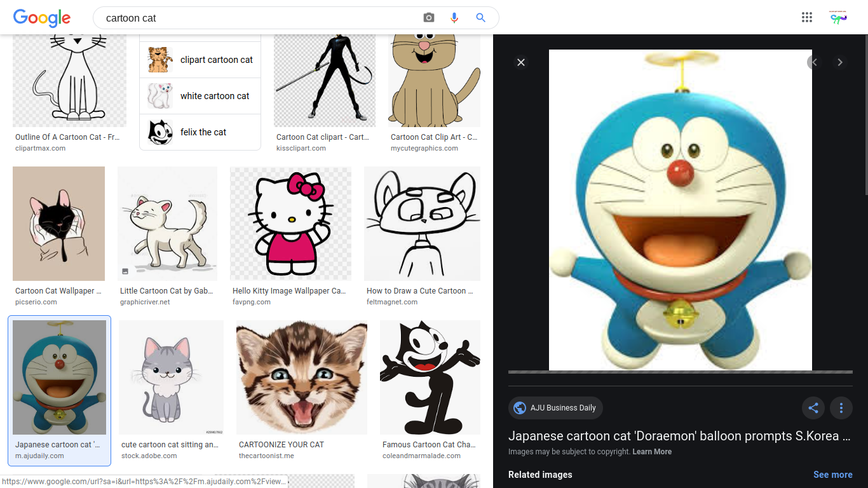Click the 'Related images' heading

coord(540,475)
